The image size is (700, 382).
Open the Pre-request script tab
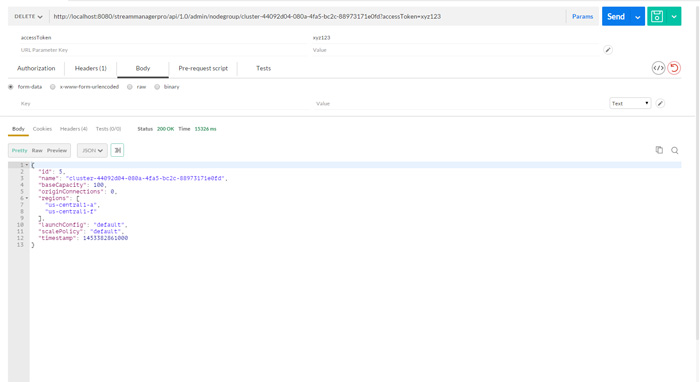[203, 68]
